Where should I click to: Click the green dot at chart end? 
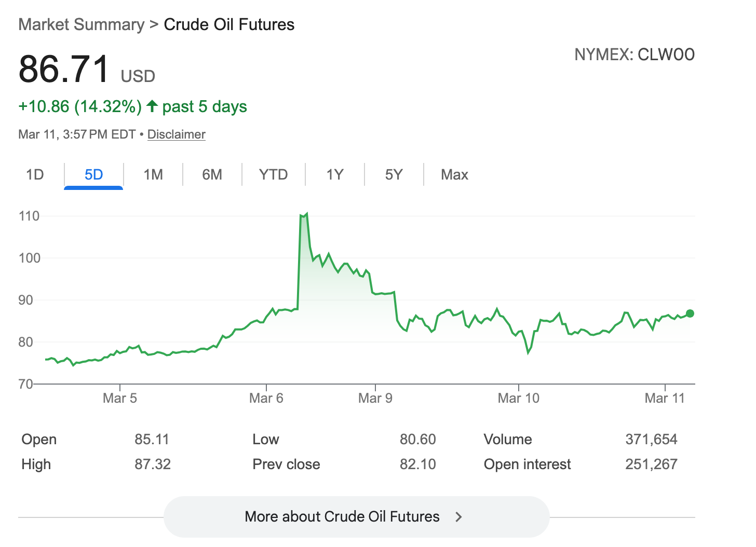pyautogui.click(x=690, y=313)
